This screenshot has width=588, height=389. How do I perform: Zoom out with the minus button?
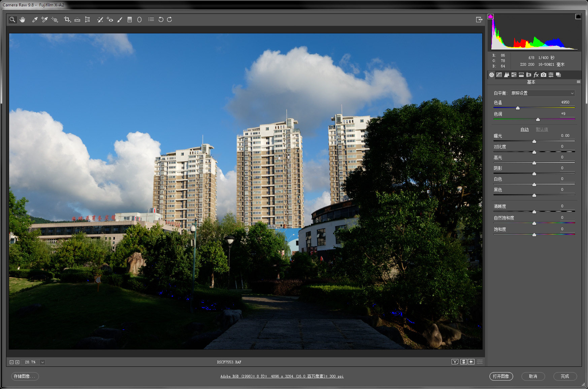tap(11, 362)
